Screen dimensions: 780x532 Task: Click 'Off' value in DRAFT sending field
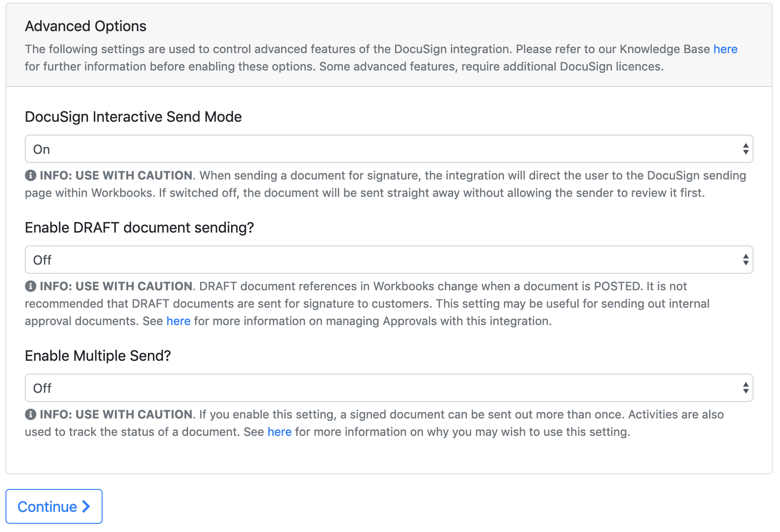pyautogui.click(x=42, y=260)
